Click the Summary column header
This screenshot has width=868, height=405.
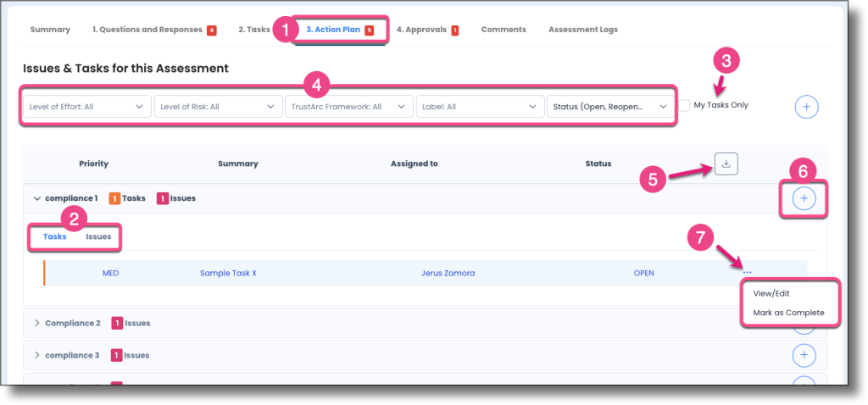tap(238, 164)
